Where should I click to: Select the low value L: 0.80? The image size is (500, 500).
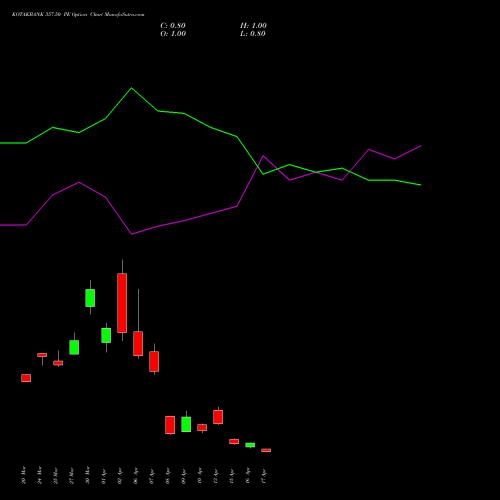tap(253, 34)
